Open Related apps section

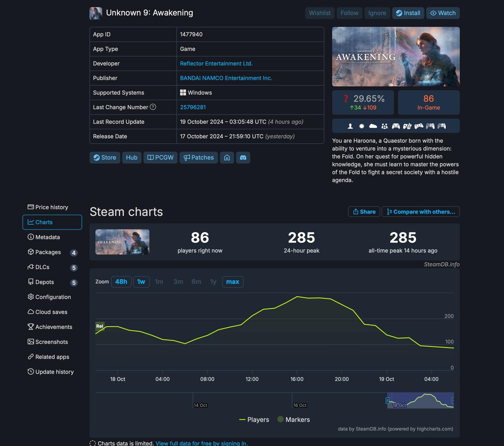click(52, 357)
